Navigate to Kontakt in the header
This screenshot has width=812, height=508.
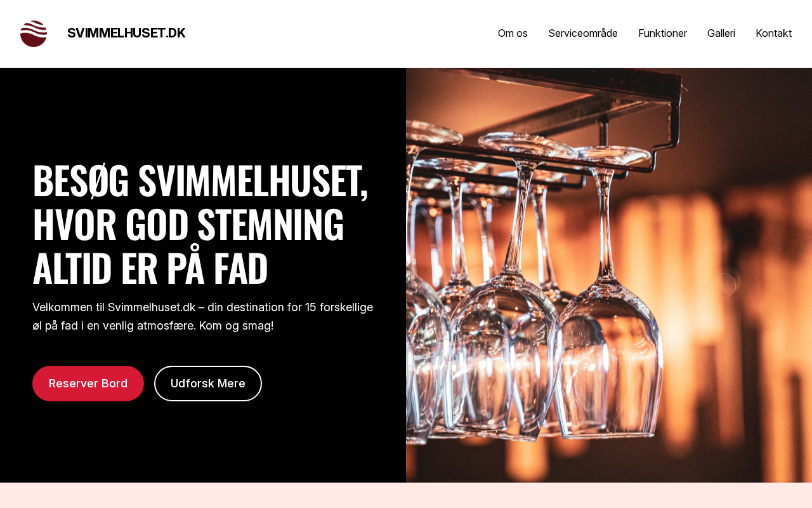coord(773,33)
